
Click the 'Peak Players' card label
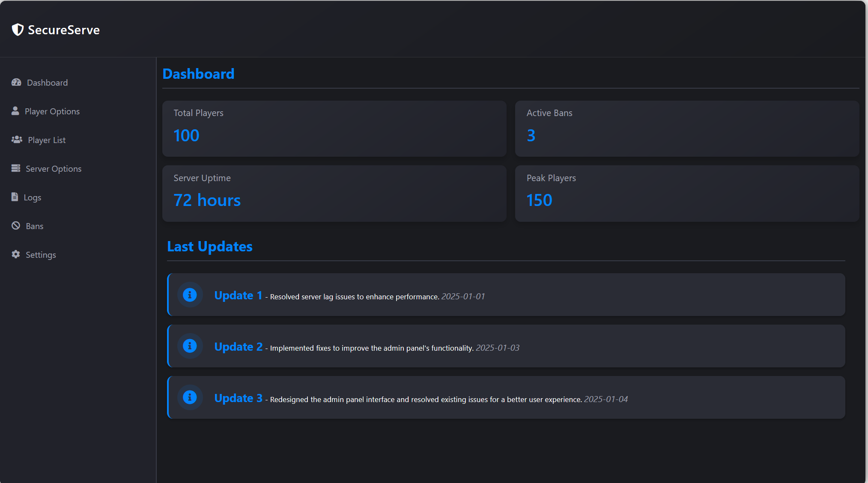[551, 178]
